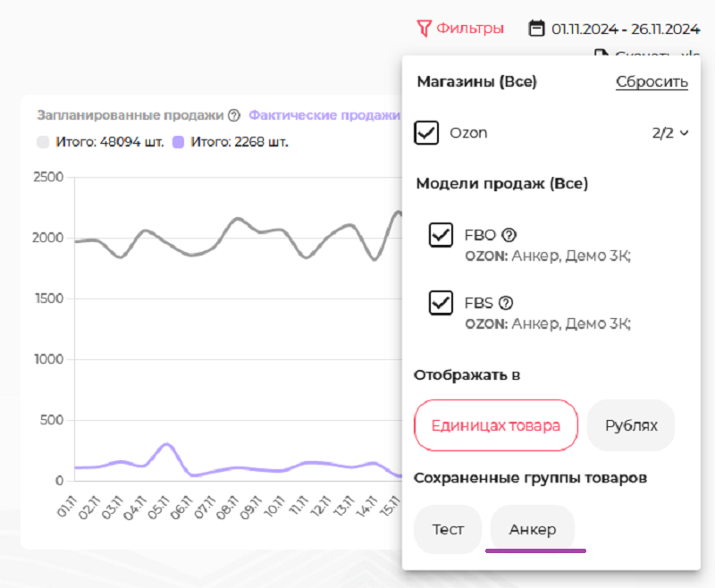
Task: Toggle the FBO sales model checkbox
Action: (x=441, y=235)
